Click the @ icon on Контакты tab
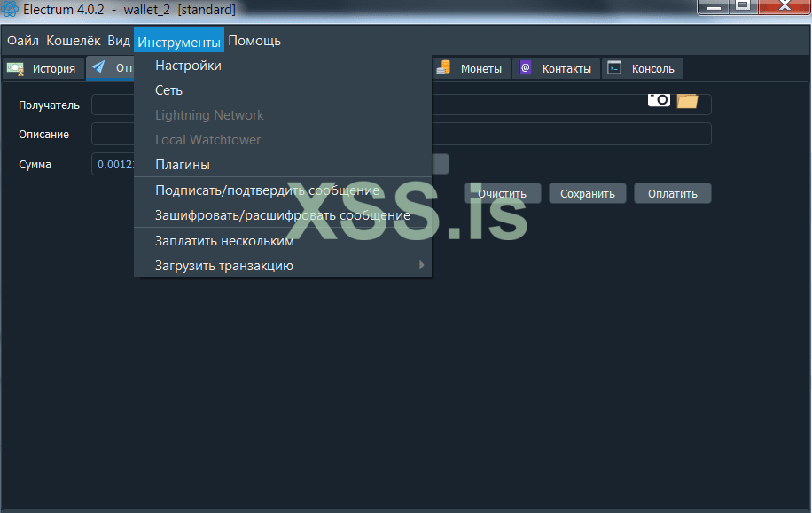 point(525,68)
